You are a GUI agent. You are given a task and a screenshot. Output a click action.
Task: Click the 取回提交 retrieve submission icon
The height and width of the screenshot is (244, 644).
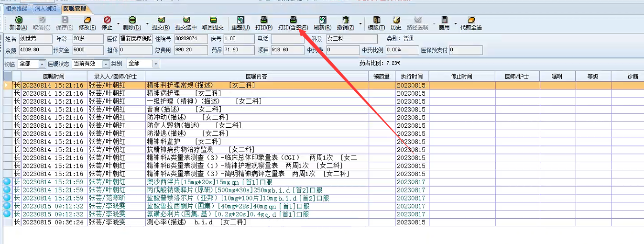tap(213, 20)
